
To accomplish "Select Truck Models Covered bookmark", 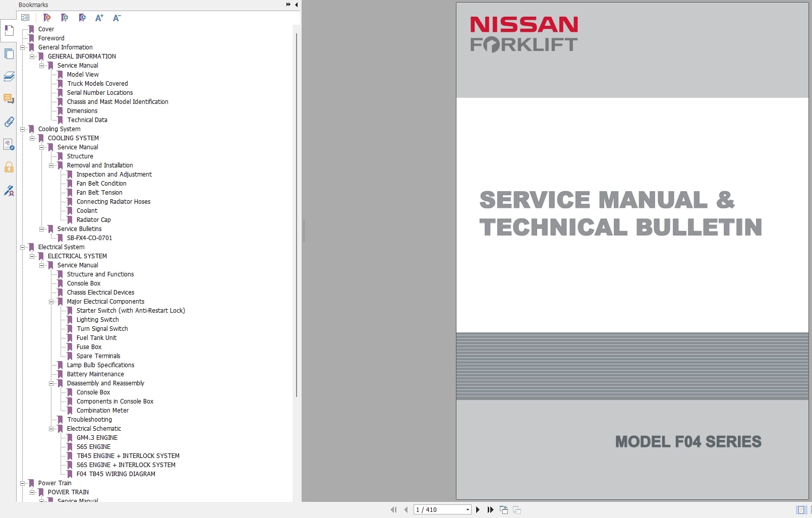I will (97, 84).
